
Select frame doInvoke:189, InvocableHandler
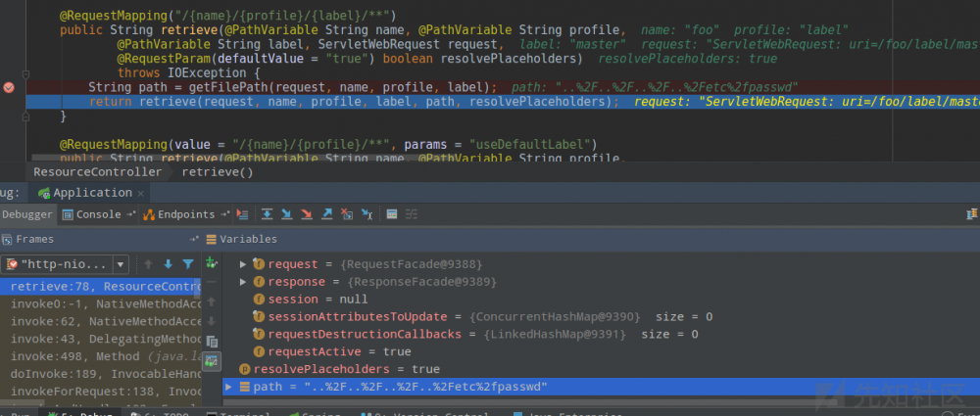tap(100, 374)
